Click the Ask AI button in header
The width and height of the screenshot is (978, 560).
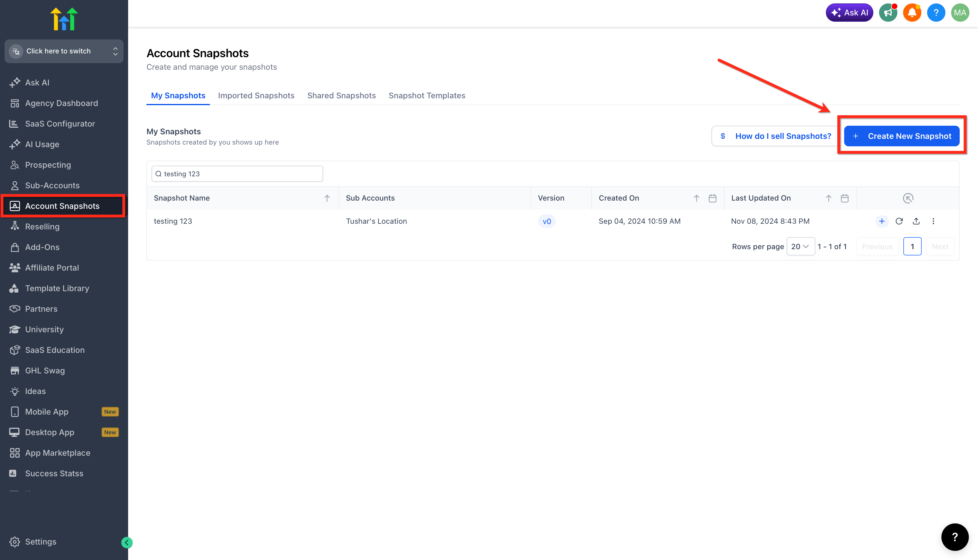pyautogui.click(x=849, y=13)
